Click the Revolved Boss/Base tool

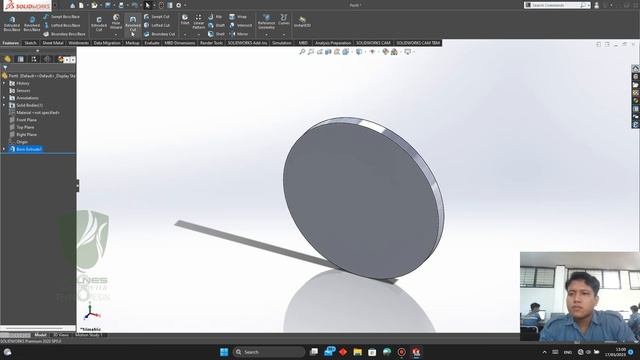tap(32, 24)
